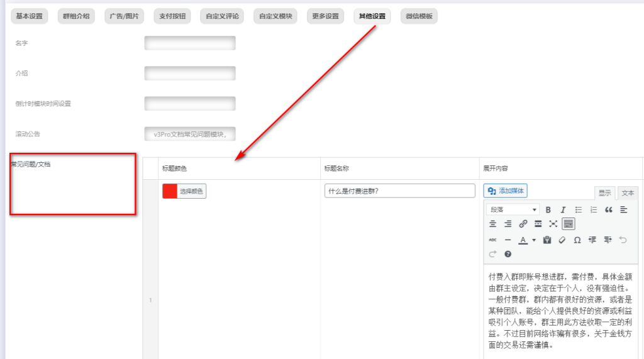Focus the 倒计时模块时间设置 input field
The width and height of the screenshot is (644, 359).
190,104
